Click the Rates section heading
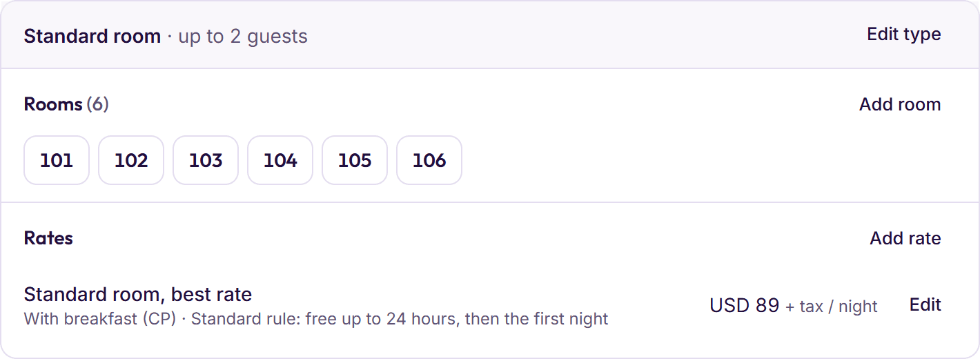Viewport: 980px width, 359px height. 48,238
